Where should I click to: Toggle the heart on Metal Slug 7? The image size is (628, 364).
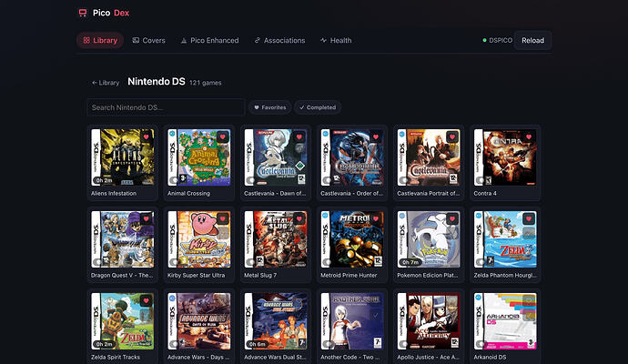299,219
